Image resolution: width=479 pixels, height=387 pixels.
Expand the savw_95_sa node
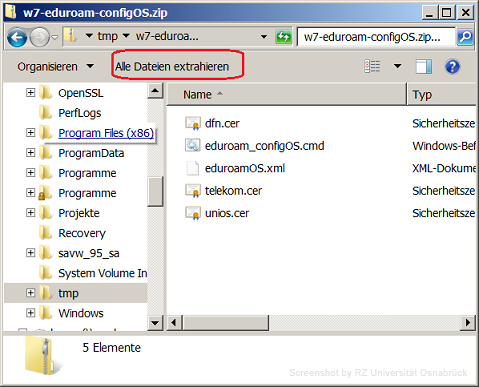(30, 252)
